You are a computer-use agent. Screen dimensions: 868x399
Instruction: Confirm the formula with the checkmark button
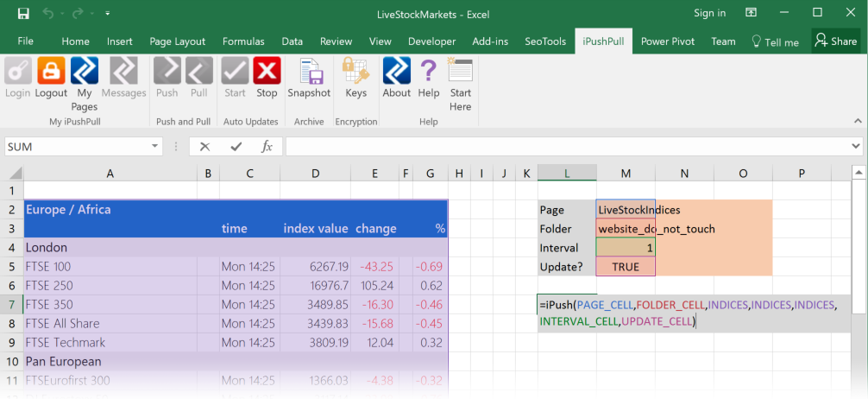click(x=236, y=147)
